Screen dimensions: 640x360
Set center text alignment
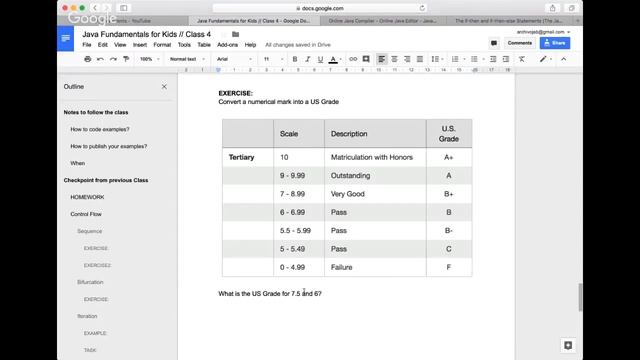(394, 59)
